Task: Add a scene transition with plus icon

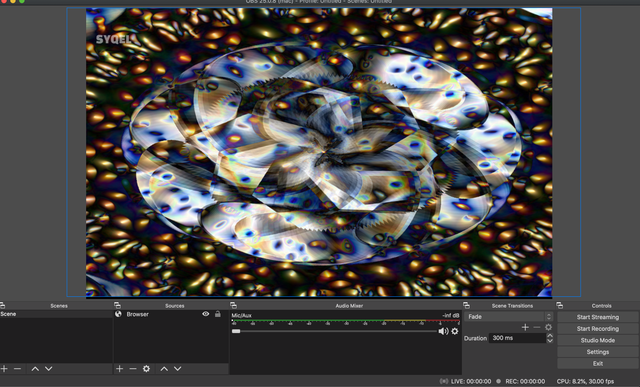Action: coord(525,327)
